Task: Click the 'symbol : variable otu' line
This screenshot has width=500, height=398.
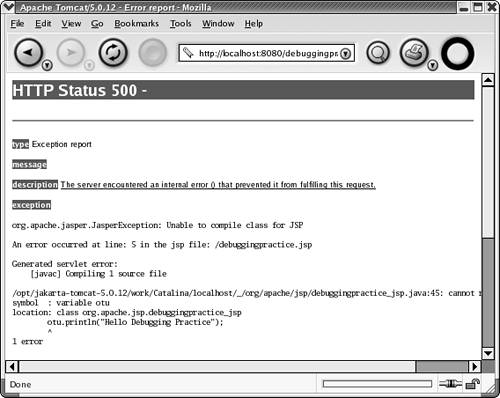Action: [x=61, y=303]
